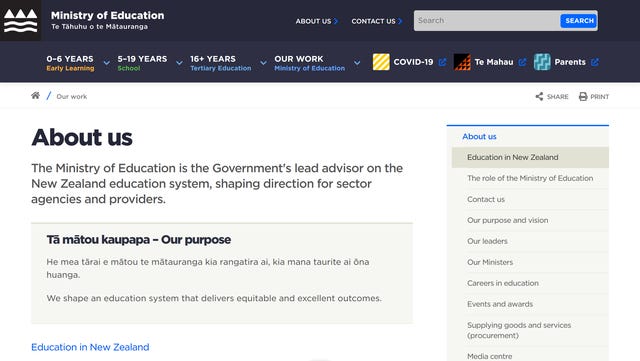This screenshot has height=361, width=640.
Task: Open the 0-6 Years Early Learning menu
Action: [x=70, y=63]
